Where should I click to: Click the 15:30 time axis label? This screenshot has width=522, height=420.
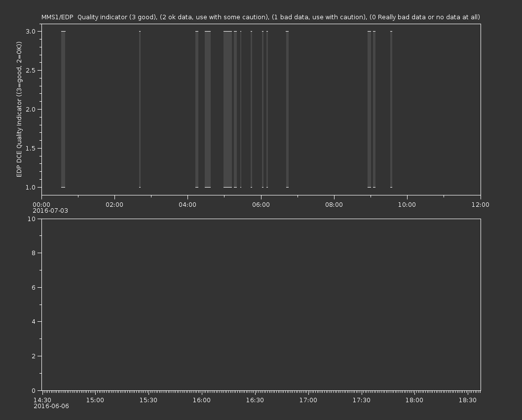[x=149, y=400]
